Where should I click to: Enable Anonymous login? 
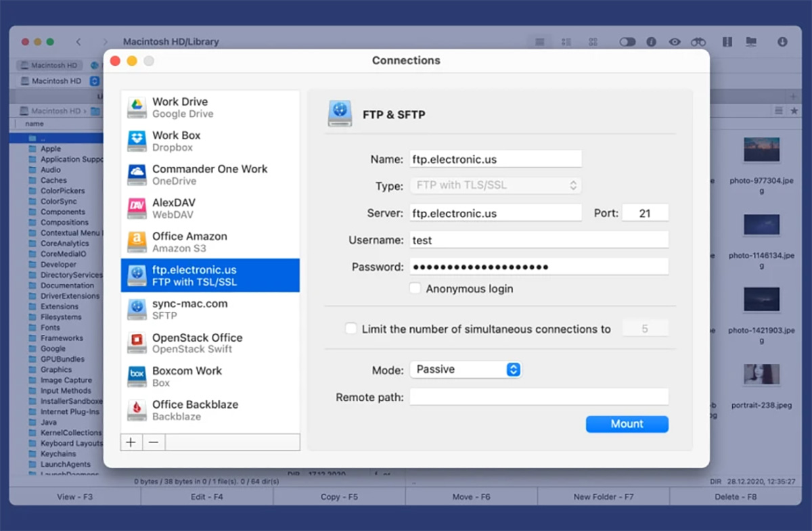(x=415, y=287)
